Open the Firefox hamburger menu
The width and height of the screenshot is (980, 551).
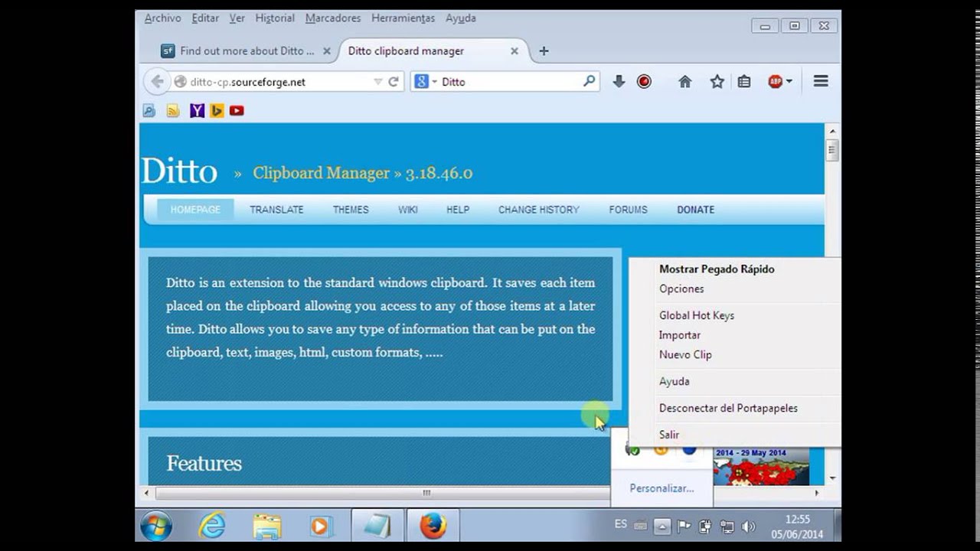821,81
